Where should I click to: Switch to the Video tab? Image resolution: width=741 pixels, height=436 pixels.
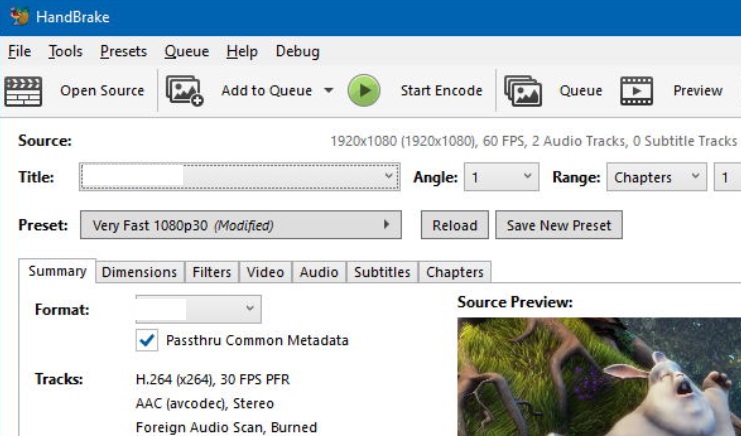[x=265, y=272]
